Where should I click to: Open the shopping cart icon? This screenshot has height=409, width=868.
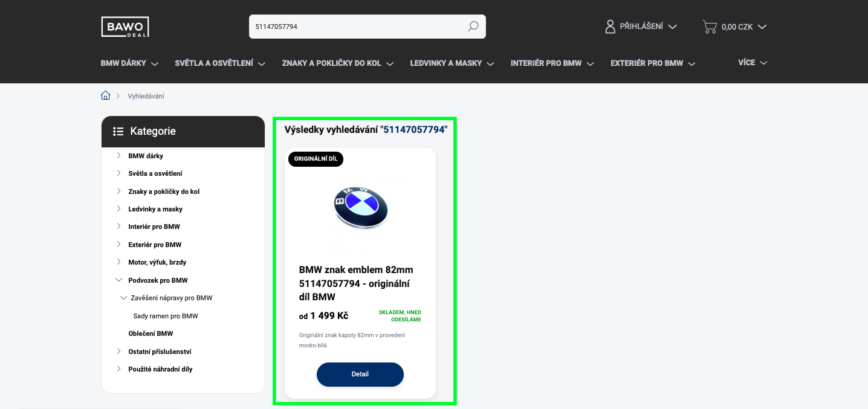click(709, 27)
